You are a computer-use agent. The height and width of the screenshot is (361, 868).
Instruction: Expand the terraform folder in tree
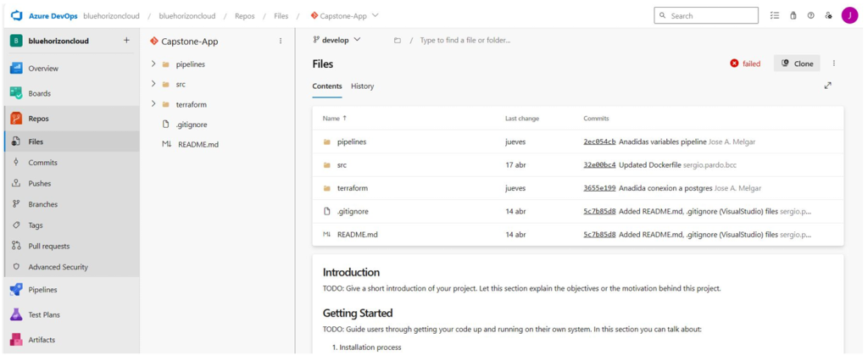click(x=153, y=104)
